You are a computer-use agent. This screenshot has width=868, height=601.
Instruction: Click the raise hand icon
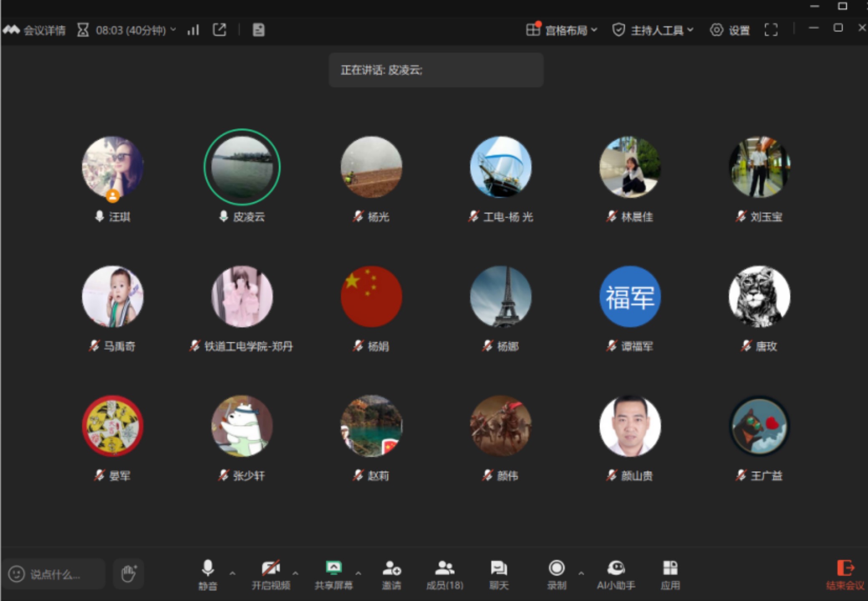[x=129, y=573]
